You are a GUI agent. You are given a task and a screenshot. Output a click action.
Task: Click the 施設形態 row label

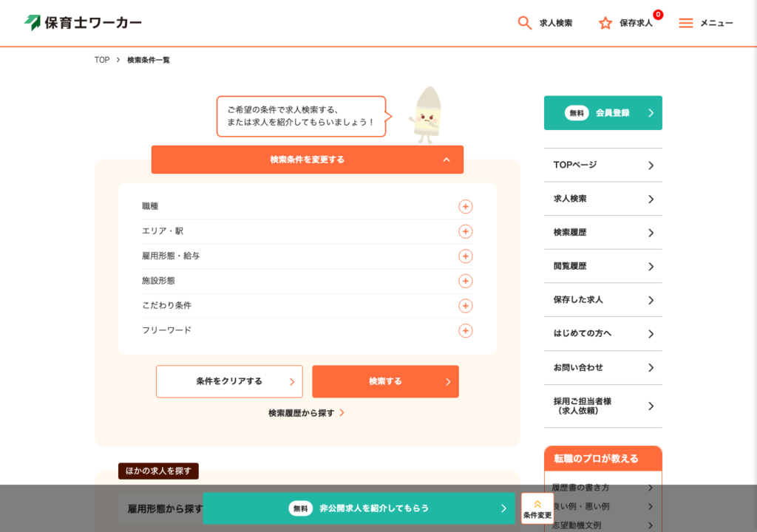158,281
